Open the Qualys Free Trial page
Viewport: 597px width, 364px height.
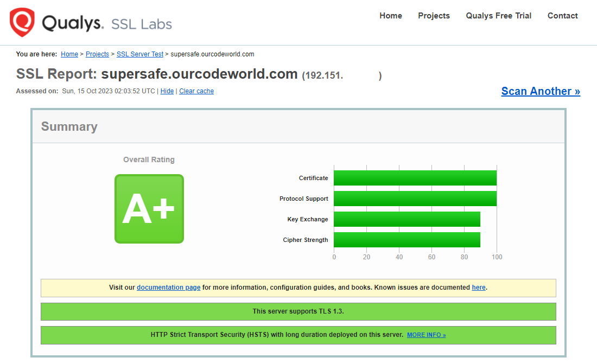(x=498, y=16)
